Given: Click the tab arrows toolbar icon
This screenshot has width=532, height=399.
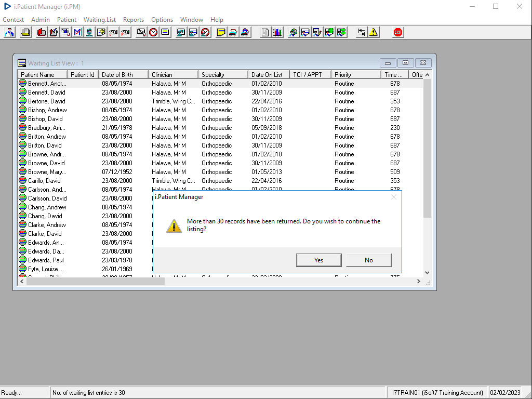Looking at the screenshot, I should pyautogui.click(x=362, y=32).
